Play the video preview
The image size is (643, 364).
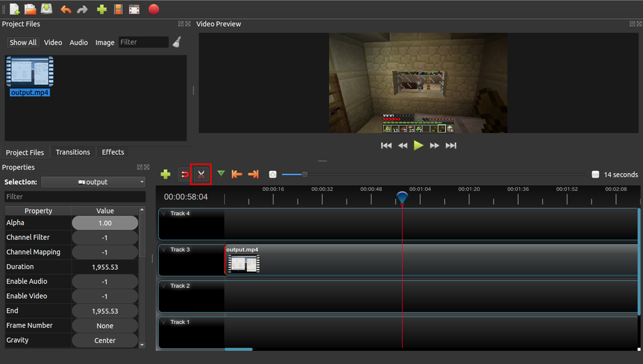pos(418,145)
